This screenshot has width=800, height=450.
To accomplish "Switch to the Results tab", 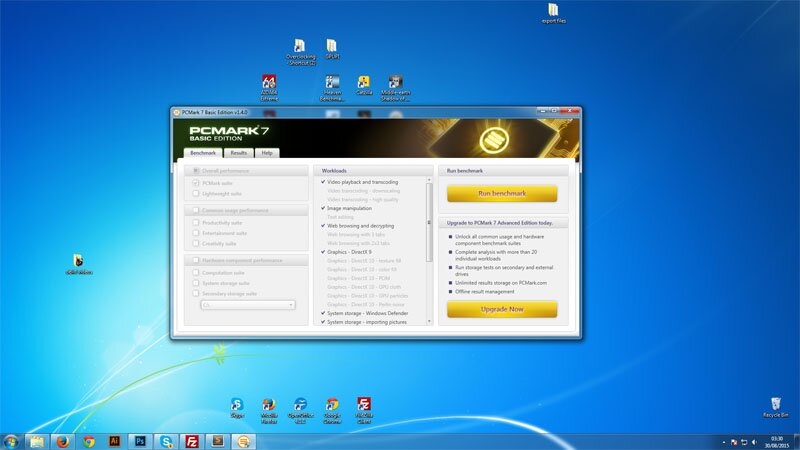I will [x=238, y=153].
